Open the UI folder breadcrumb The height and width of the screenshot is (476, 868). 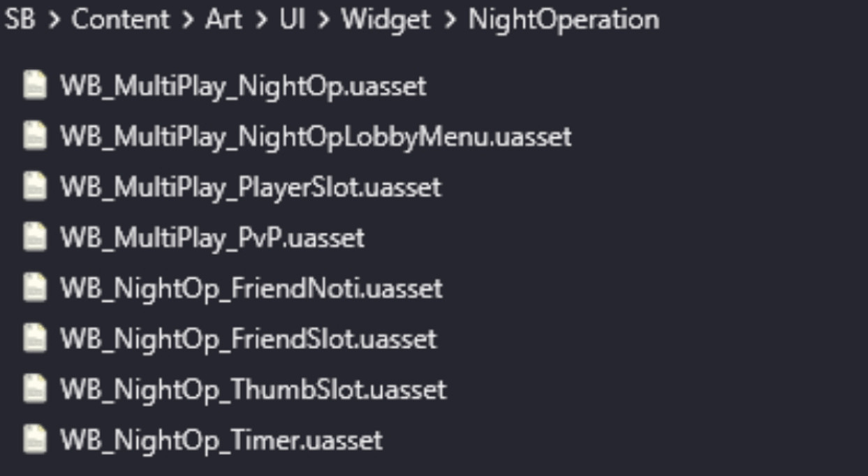pyautogui.click(x=292, y=20)
